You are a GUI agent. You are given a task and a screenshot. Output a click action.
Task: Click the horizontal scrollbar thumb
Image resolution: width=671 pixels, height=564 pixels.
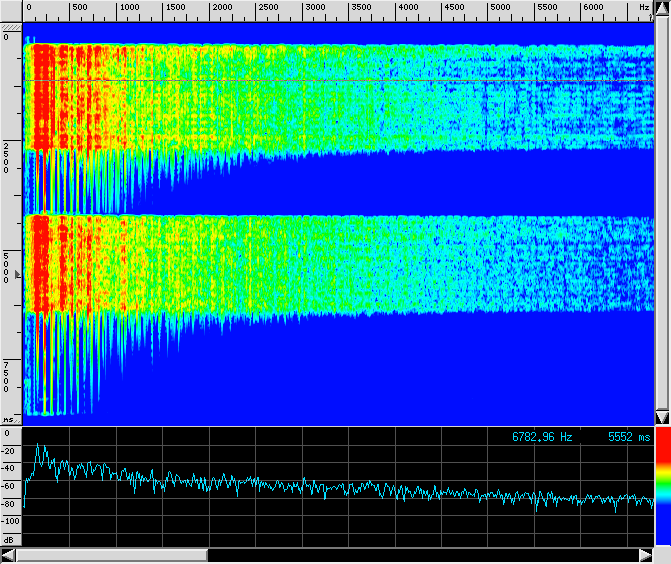pyautogui.click(x=112, y=555)
